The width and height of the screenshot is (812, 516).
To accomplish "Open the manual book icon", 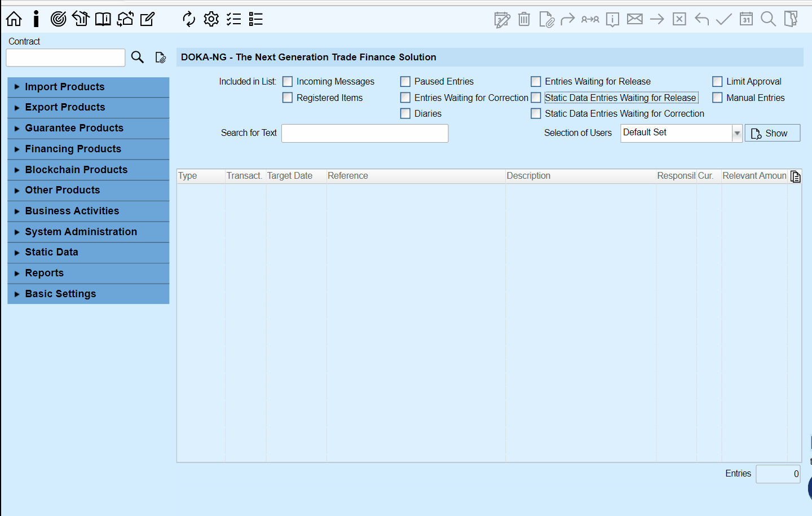I will click(103, 19).
